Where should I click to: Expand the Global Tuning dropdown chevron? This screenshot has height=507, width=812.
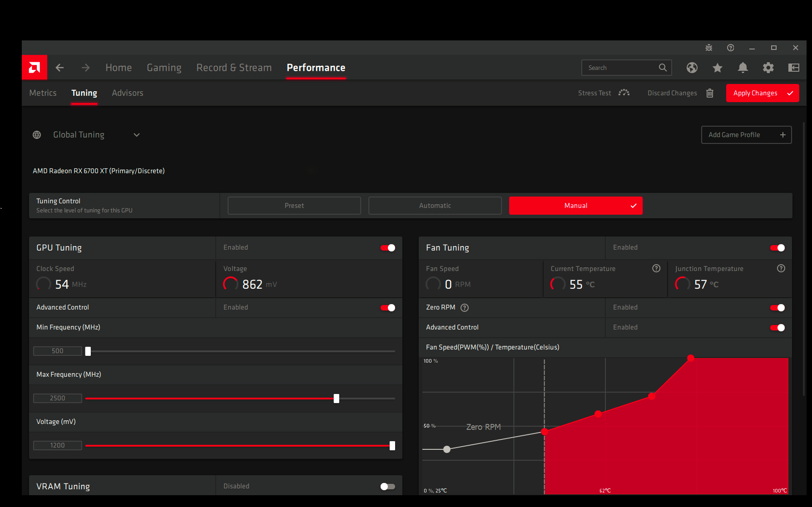(137, 135)
